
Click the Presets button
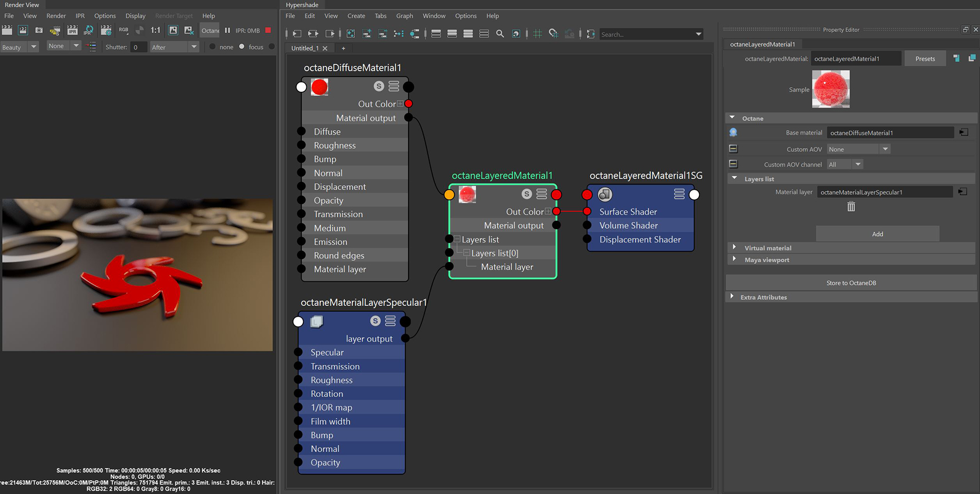(x=925, y=59)
